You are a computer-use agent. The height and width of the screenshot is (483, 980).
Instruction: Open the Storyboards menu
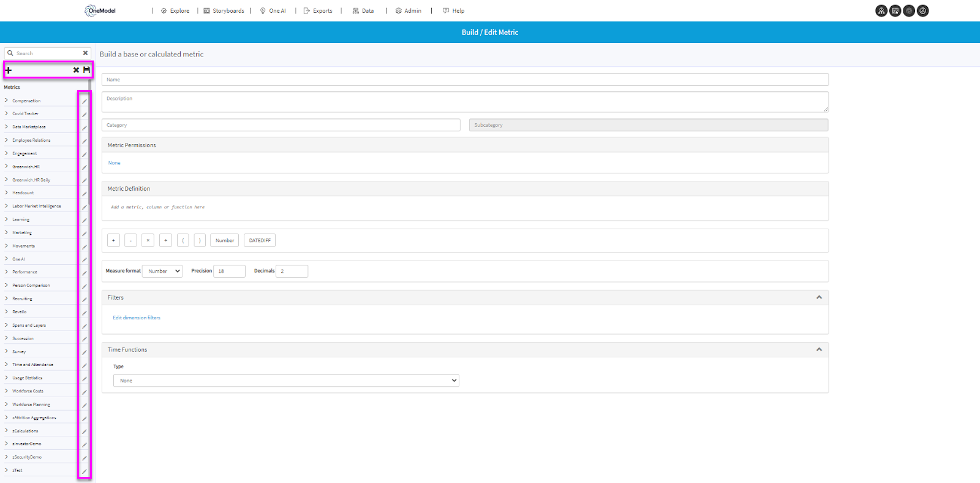click(224, 11)
